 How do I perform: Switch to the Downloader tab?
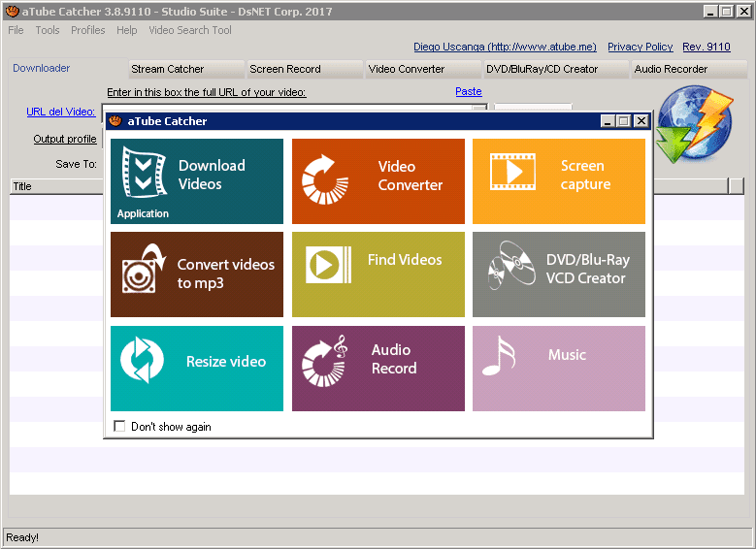[x=67, y=69]
